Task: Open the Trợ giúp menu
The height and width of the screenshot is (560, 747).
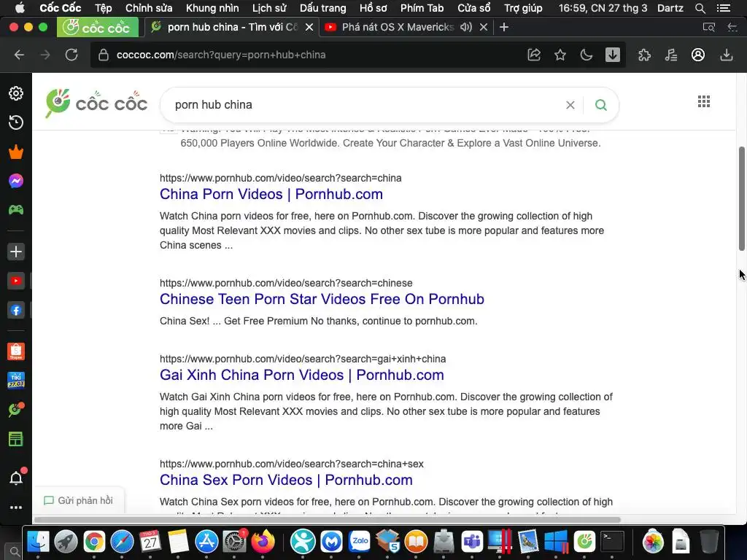Action: [x=522, y=8]
